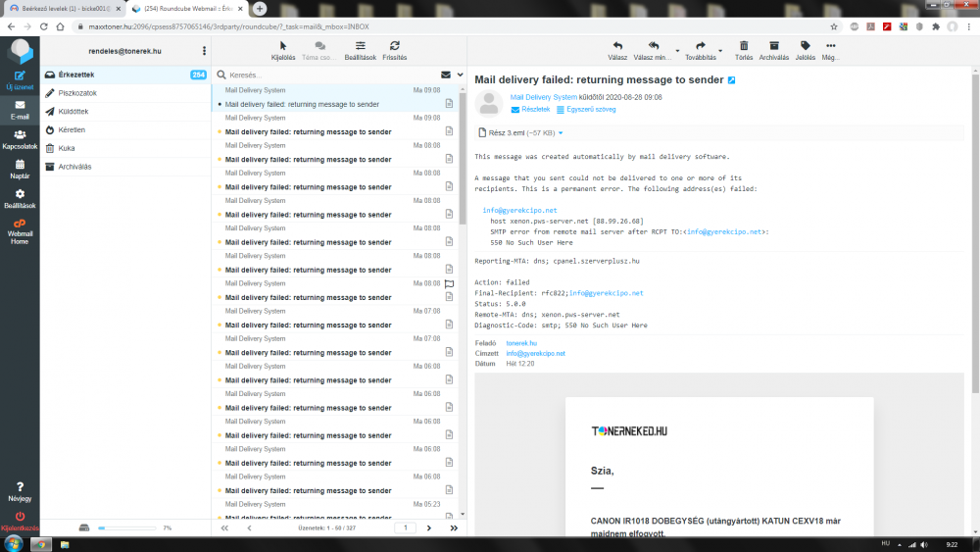The width and height of the screenshot is (980, 552).
Task: Expand the reply-all options dropdown arrow
Action: (x=677, y=51)
